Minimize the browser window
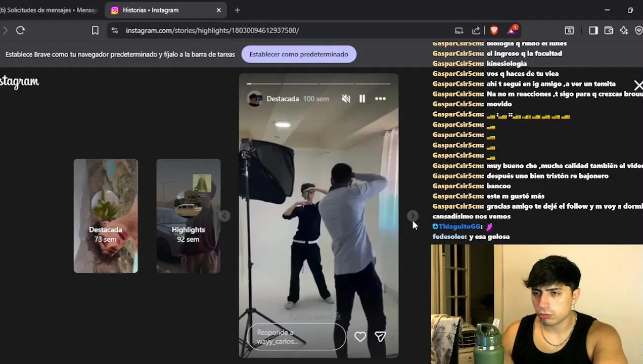 [x=607, y=10]
